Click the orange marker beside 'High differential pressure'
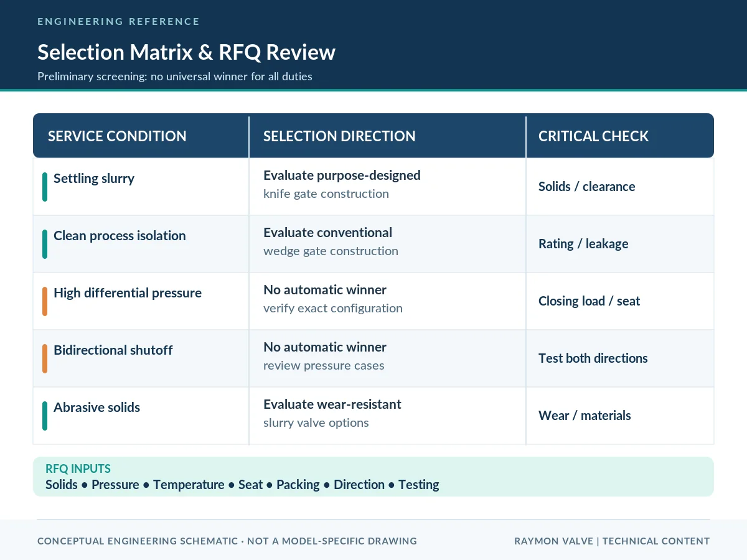The height and width of the screenshot is (560, 747). 45,301
